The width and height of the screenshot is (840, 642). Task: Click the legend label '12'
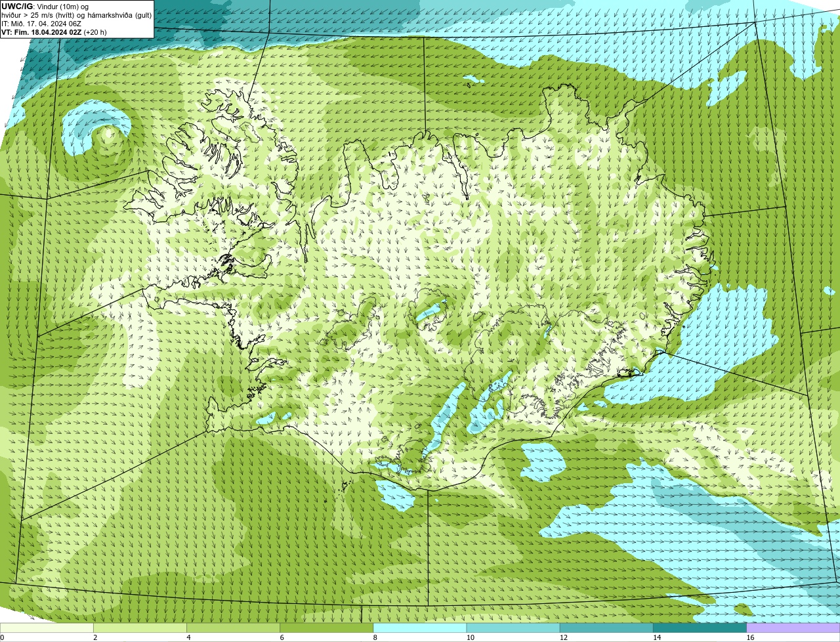(x=563, y=637)
